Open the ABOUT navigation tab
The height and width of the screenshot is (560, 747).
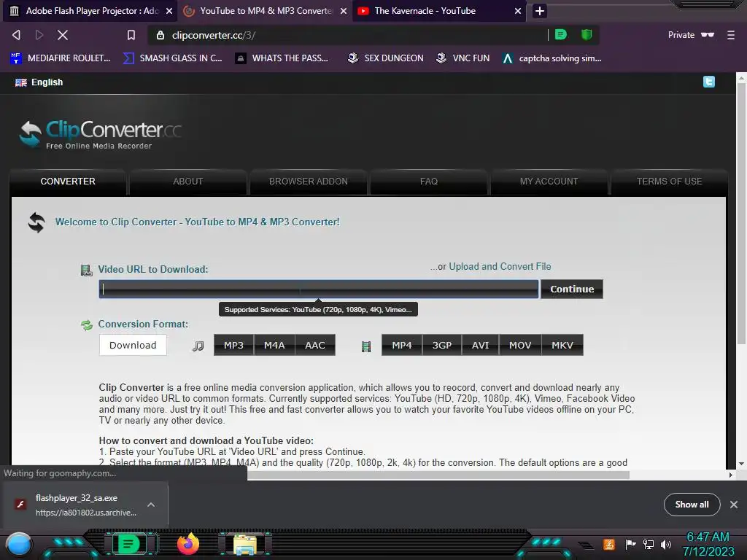tap(187, 182)
